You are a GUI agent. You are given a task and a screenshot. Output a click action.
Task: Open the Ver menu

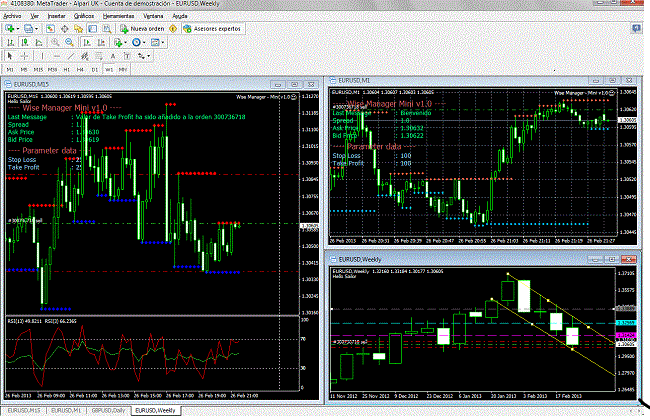click(x=35, y=16)
